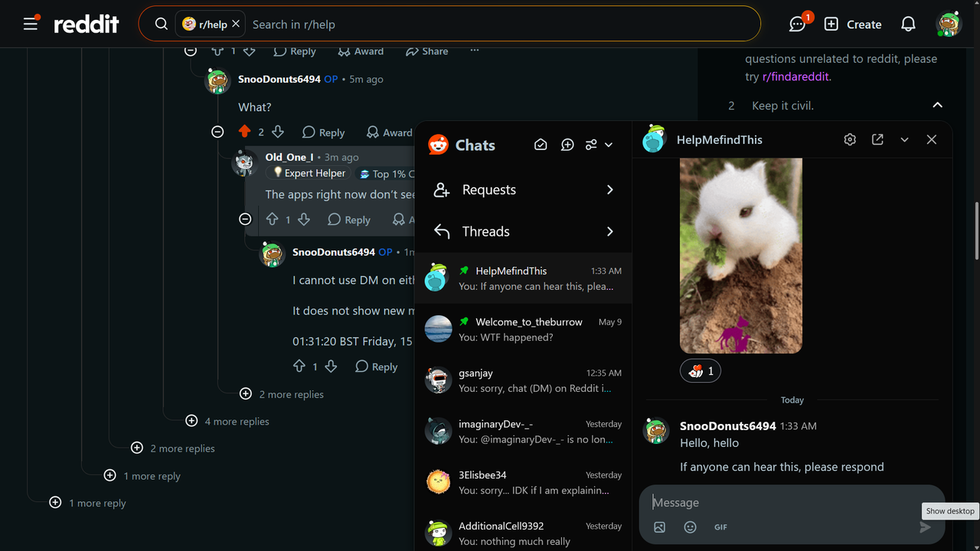Reply to Old_One_I's comment
980x551 pixels.
(349, 220)
